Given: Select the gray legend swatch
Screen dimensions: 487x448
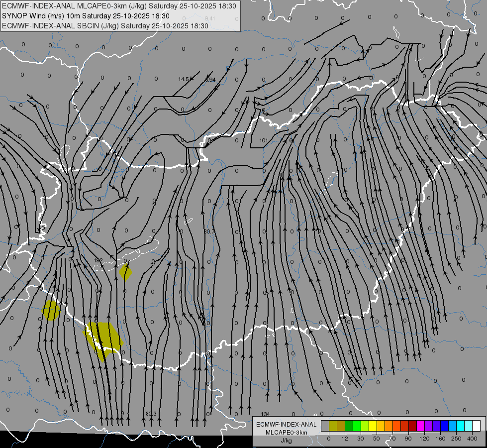Looking at the screenshot, I should click(325, 426).
